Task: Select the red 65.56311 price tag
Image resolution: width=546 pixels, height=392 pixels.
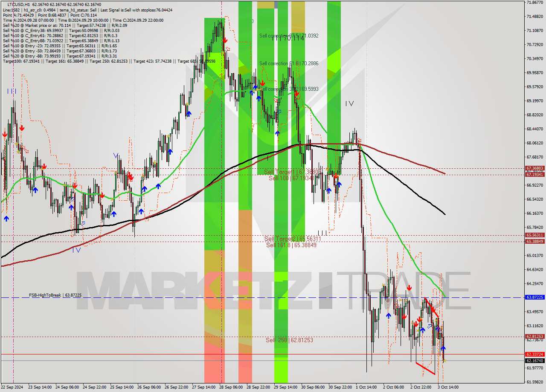Action: point(534,235)
